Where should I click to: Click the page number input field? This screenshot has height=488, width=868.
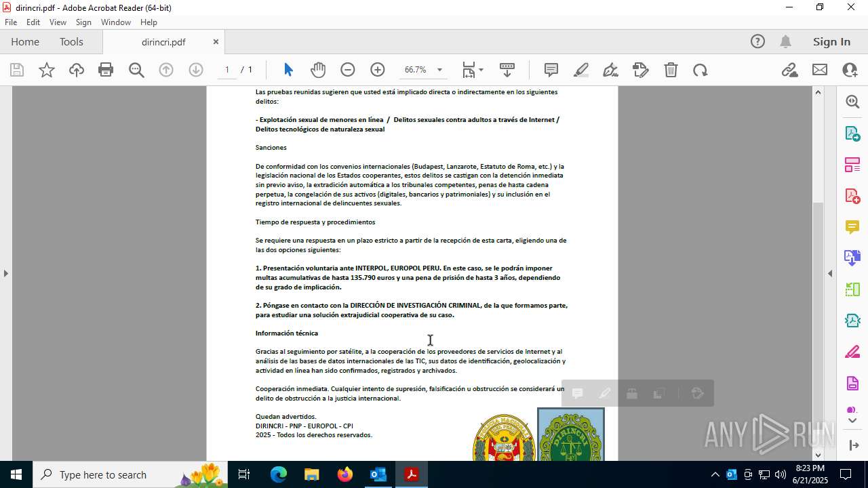pyautogui.click(x=227, y=70)
